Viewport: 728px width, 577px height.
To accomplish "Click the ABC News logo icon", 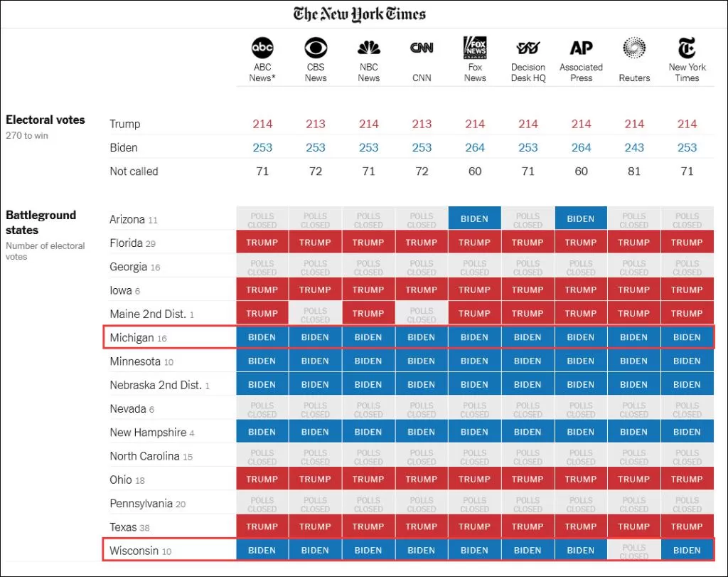I will (x=262, y=48).
